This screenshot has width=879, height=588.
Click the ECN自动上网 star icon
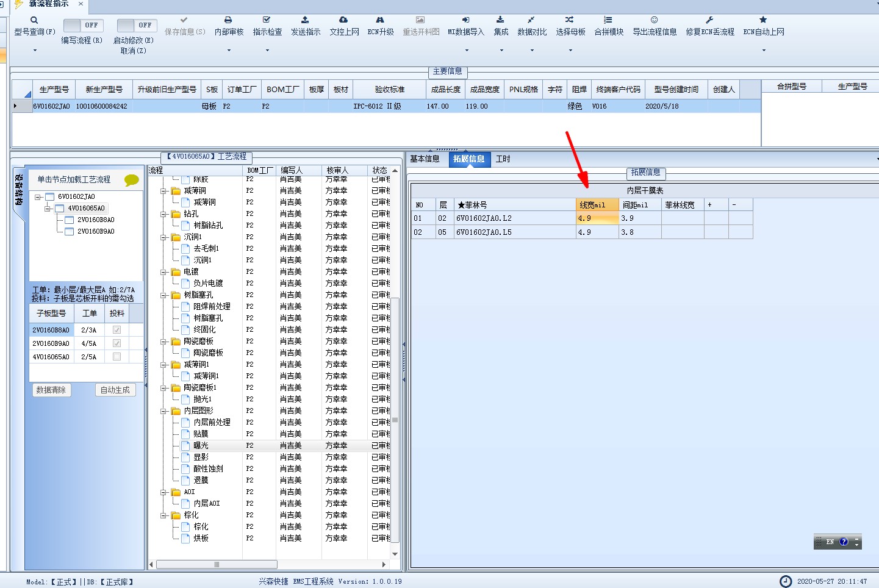[764, 20]
